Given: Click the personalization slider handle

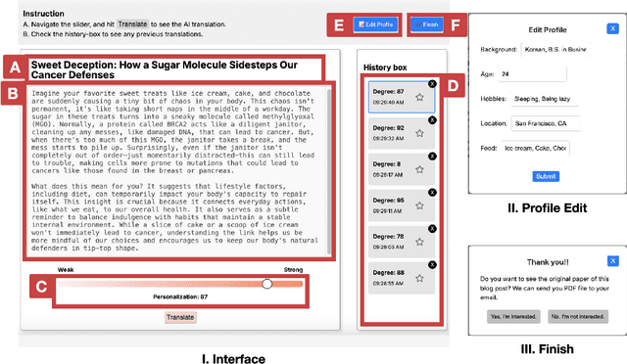Looking at the screenshot, I should click(267, 284).
